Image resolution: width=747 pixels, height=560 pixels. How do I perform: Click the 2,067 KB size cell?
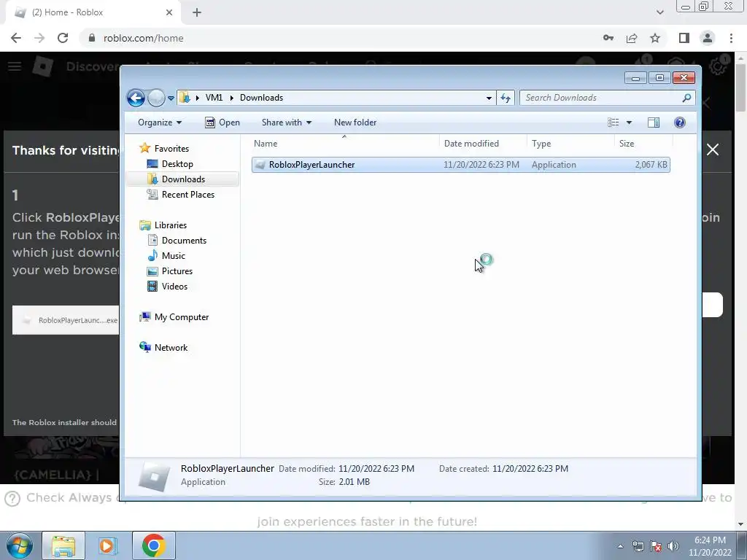651,165
